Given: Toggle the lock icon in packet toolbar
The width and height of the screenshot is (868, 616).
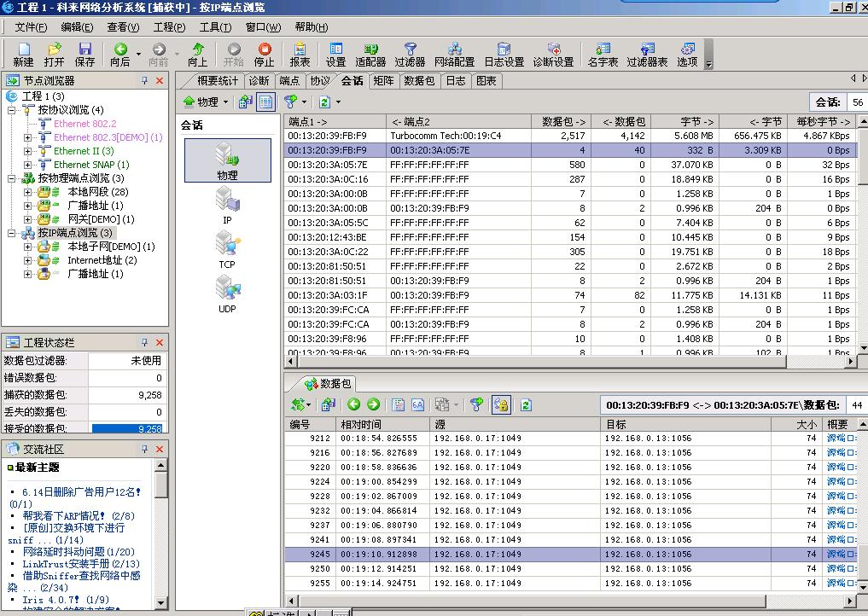Looking at the screenshot, I should coord(501,404).
